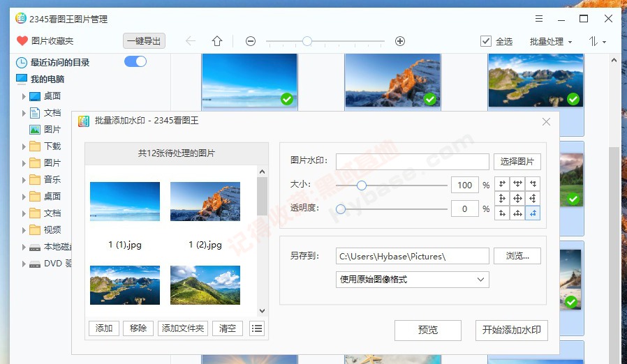Click the 浏览... browse button
Image resolution: width=627 pixels, height=364 pixels.
coord(517,256)
